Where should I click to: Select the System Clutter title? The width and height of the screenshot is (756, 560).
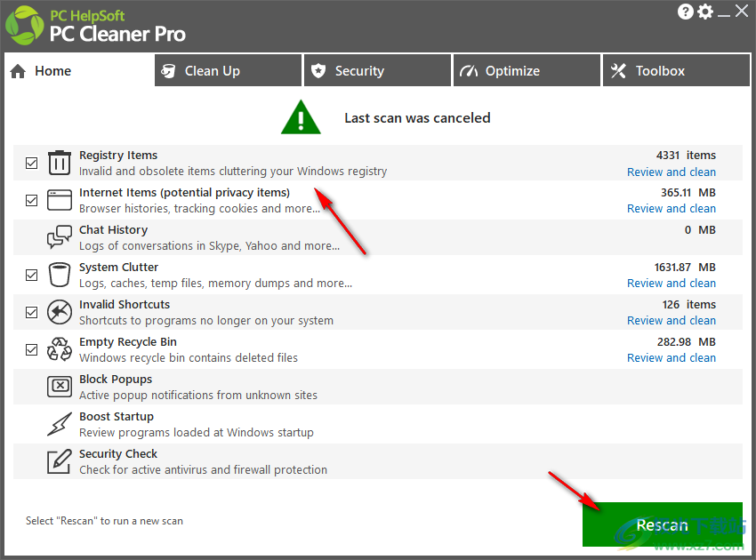click(x=118, y=267)
